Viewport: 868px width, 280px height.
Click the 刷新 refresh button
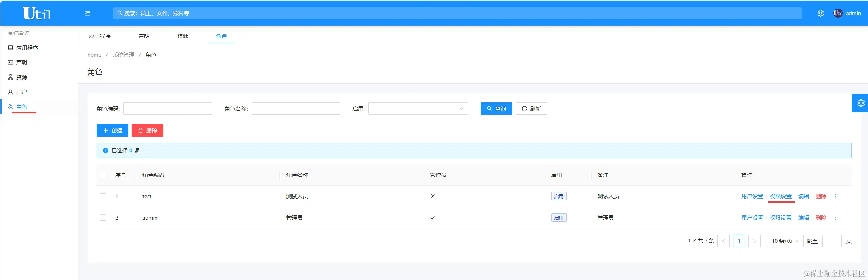[x=531, y=109]
